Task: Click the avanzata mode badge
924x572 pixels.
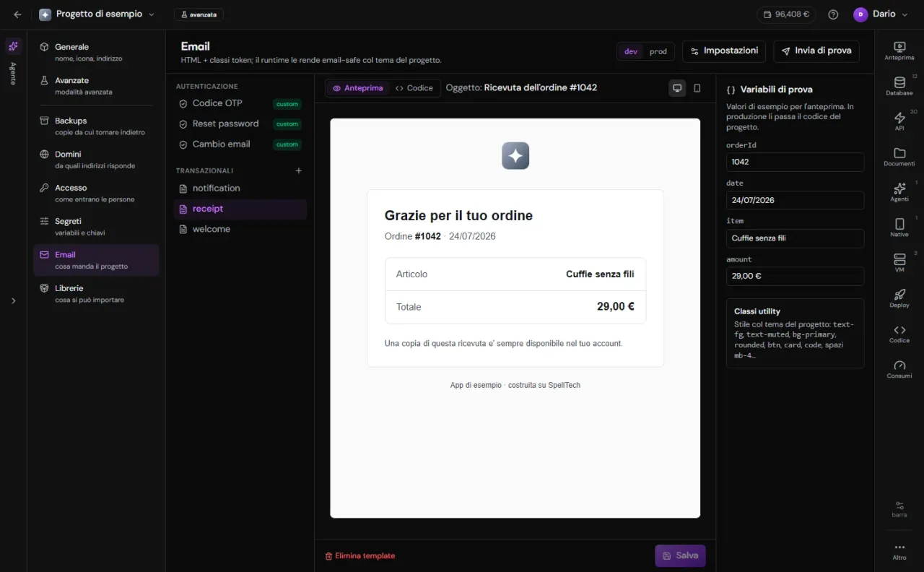Action: [199, 14]
